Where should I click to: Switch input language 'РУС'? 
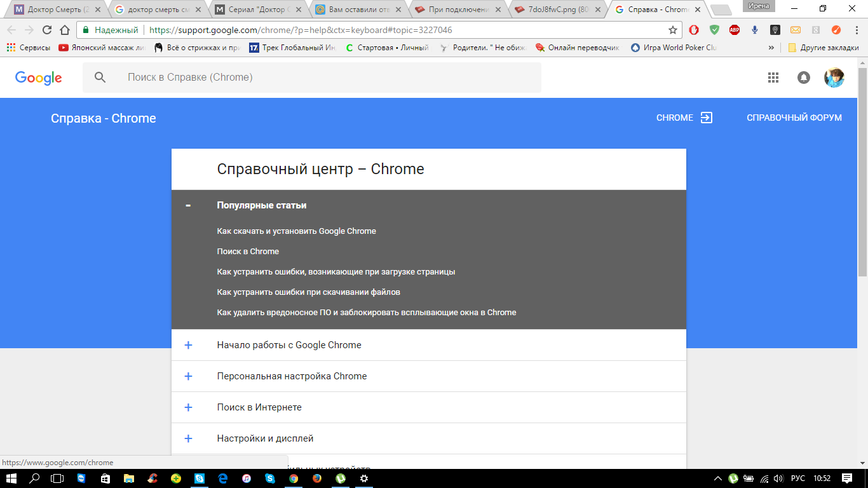(798, 478)
